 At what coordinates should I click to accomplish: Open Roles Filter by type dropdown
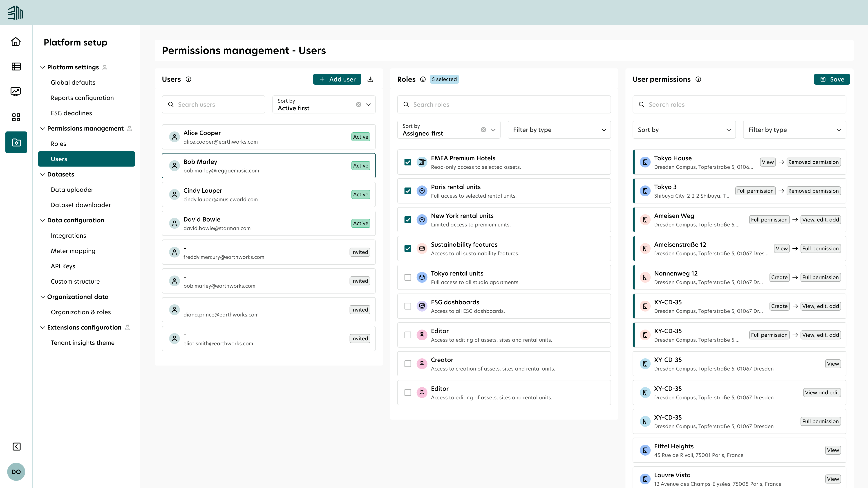[559, 130]
